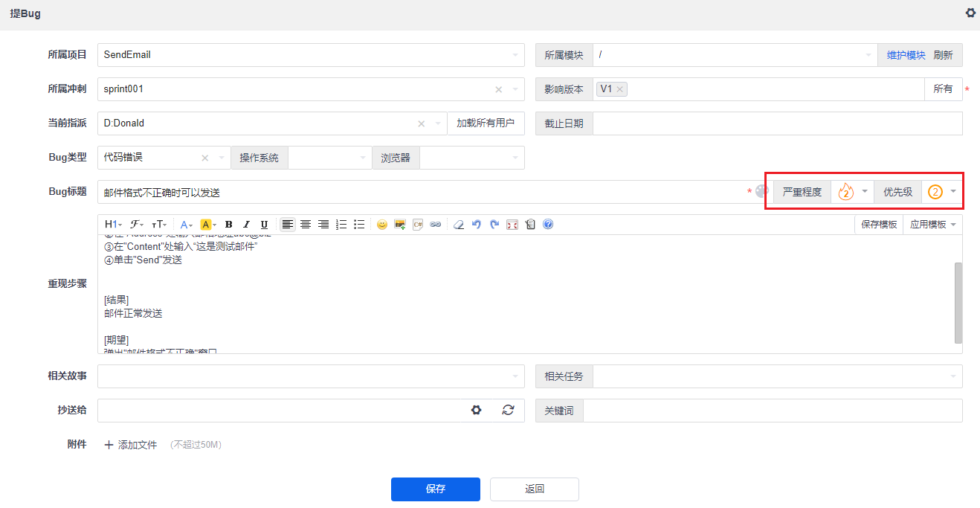Screen dimensions: 980x508
Task: Click the repro steps editor scrollbar
Action: 958,303
